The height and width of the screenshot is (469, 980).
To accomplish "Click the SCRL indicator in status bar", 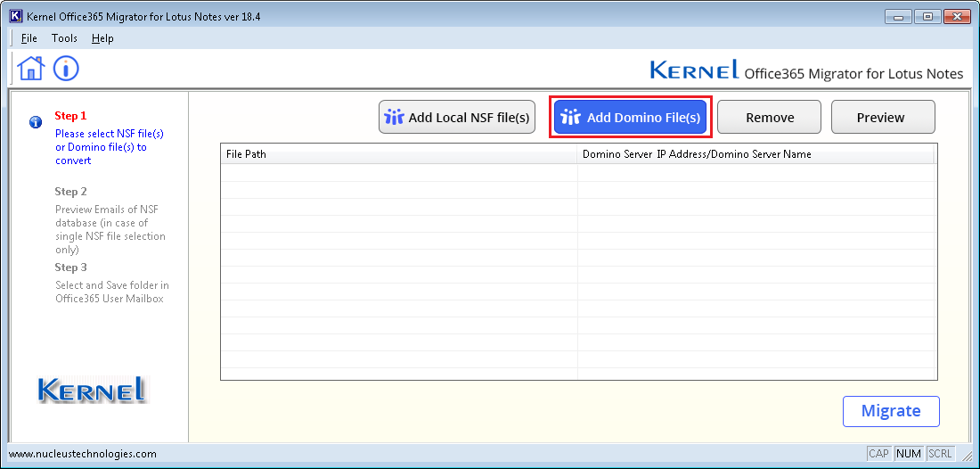I will tap(940, 454).
